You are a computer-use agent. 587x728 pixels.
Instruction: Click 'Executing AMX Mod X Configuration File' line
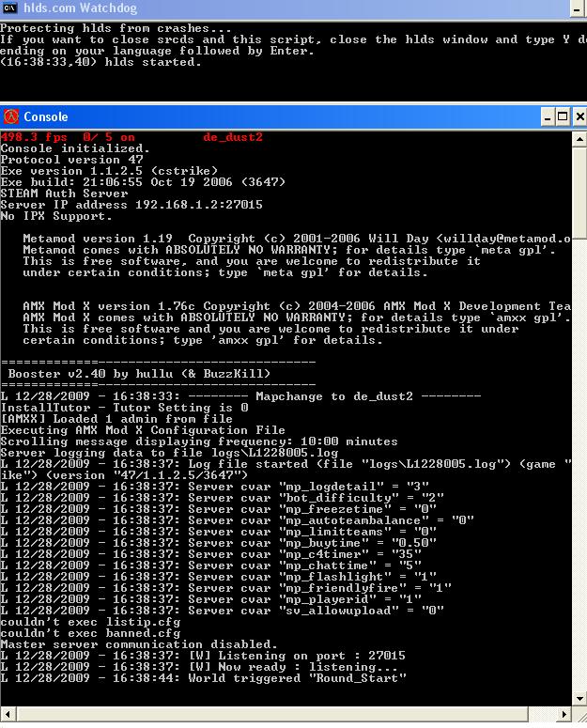click(x=143, y=430)
